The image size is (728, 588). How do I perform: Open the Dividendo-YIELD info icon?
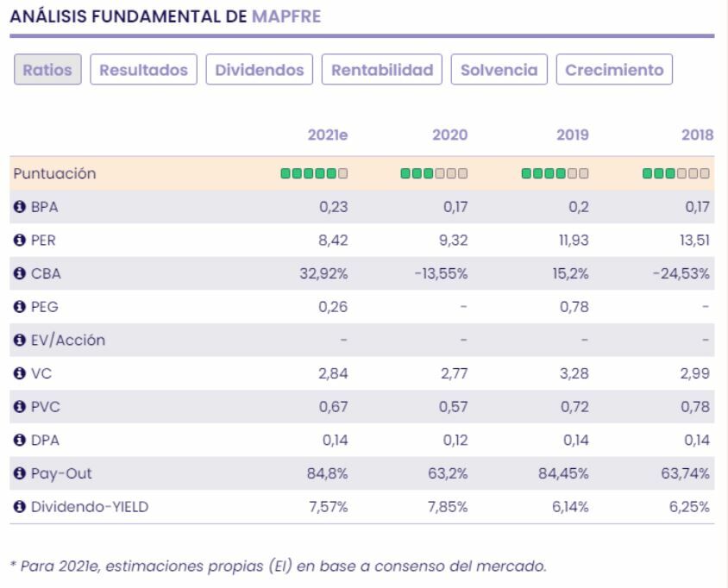17,507
